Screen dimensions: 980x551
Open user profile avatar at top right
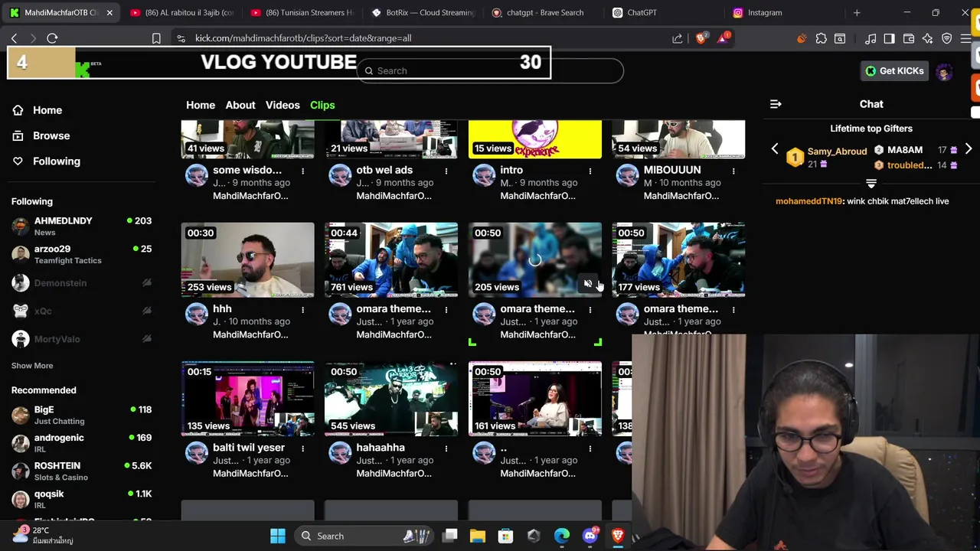(x=944, y=71)
